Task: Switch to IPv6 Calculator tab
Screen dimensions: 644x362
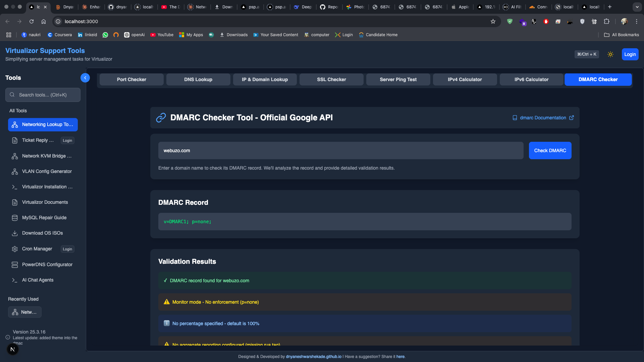Action: 532,79
